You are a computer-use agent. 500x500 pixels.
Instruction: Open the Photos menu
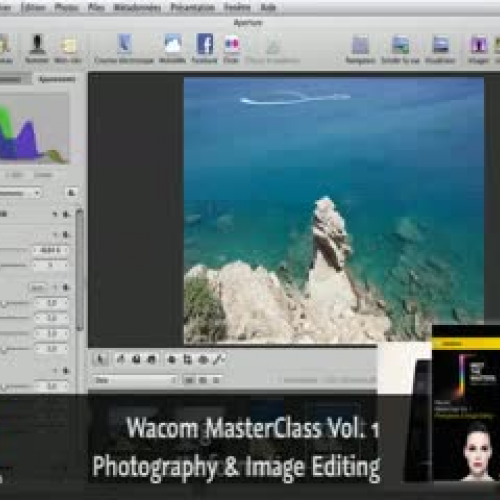tap(66, 7)
